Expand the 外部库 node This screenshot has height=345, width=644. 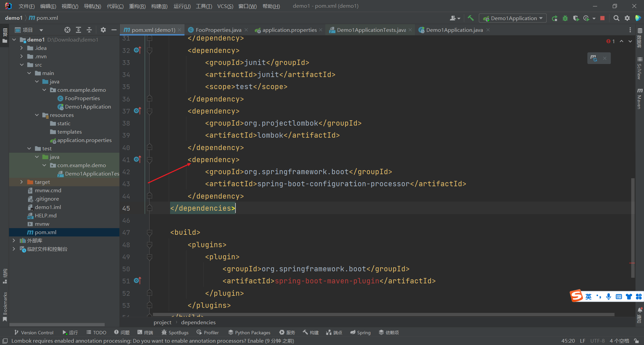coord(14,240)
